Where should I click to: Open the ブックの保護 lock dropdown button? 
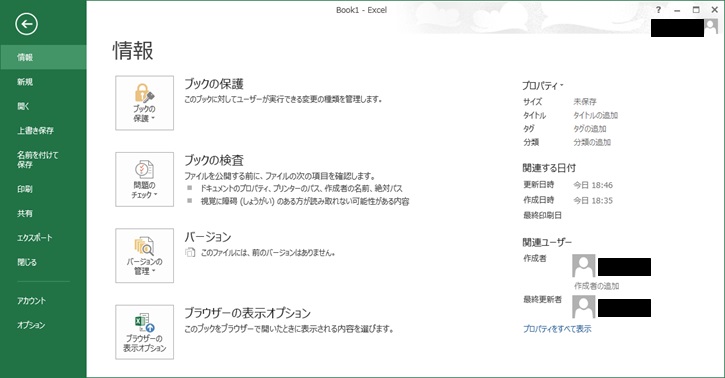click(144, 103)
